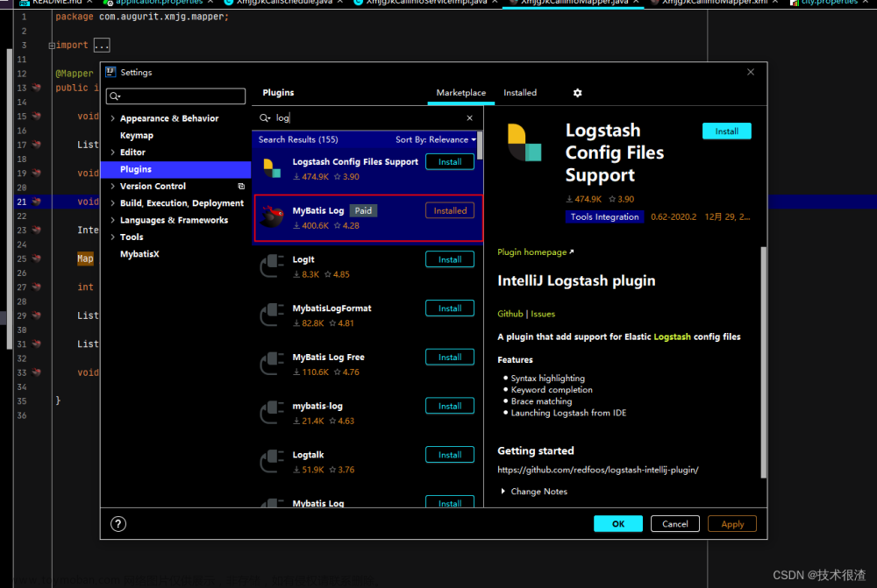Install the MybatisLogFormat plugin
Image resolution: width=877 pixels, height=588 pixels.
pyautogui.click(x=450, y=308)
